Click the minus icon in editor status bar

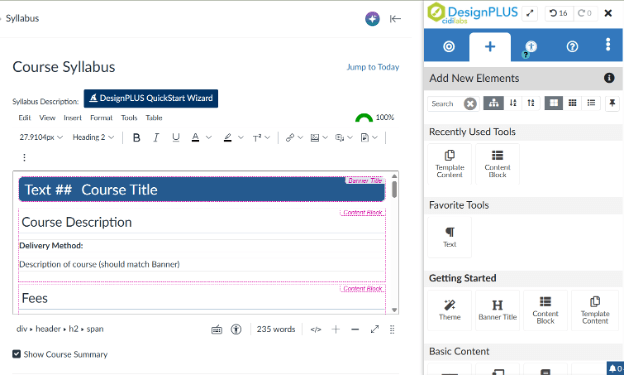click(x=355, y=329)
